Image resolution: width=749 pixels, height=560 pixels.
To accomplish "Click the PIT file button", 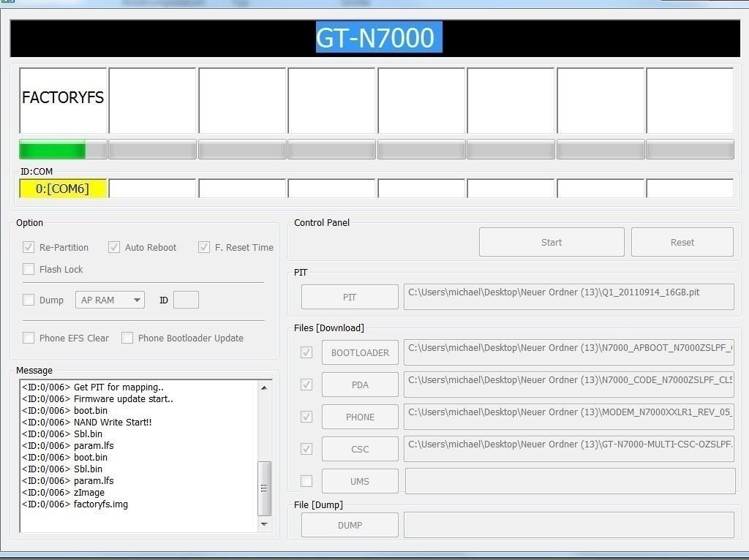I will click(350, 297).
